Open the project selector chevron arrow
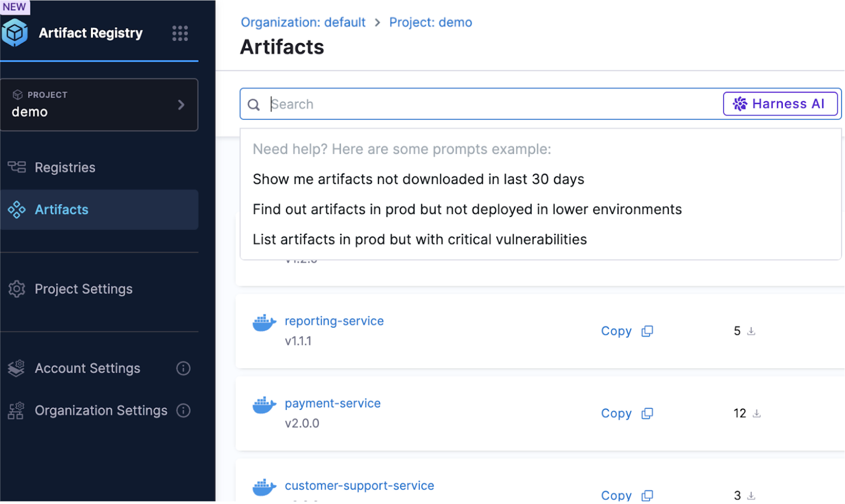This screenshot has height=504, width=845. (x=181, y=105)
